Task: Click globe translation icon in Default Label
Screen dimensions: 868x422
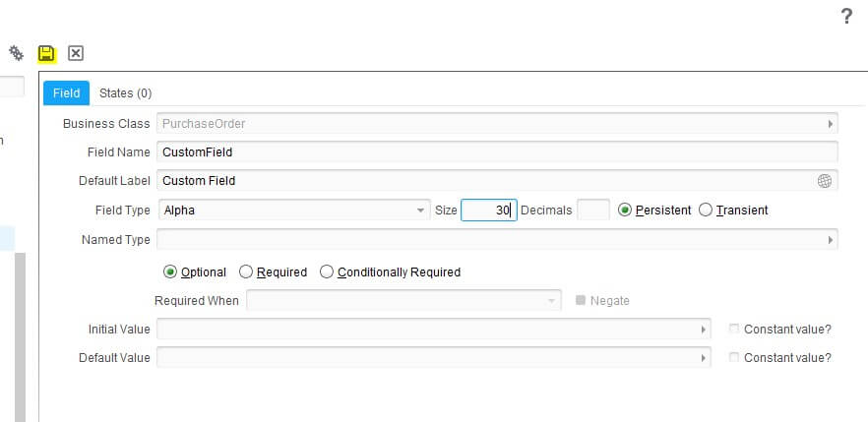Action: (x=825, y=181)
